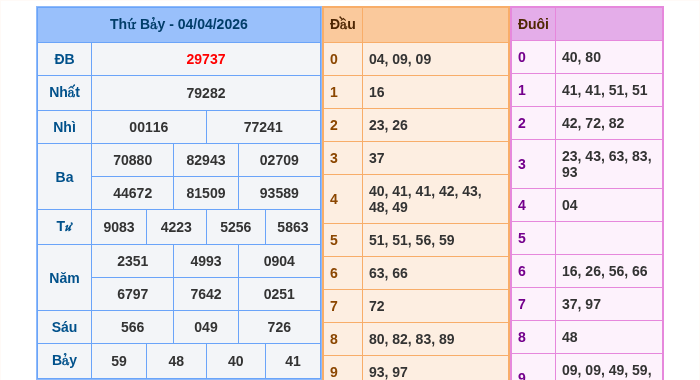
Task: Click the Đuôi digit label 5
Action: point(522,238)
